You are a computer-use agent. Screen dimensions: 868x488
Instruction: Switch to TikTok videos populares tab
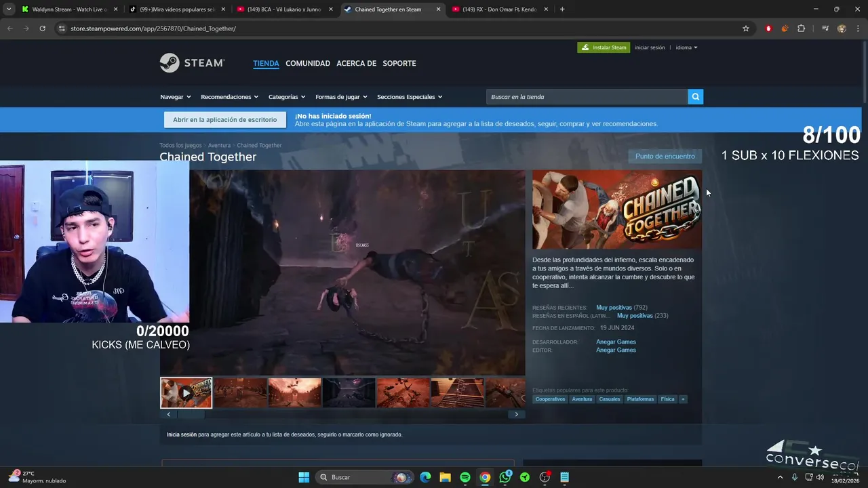tap(176, 9)
